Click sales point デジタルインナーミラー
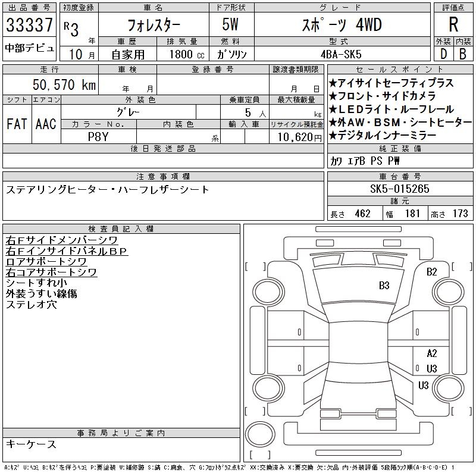Screen dimensions: 476x476 click(383, 135)
